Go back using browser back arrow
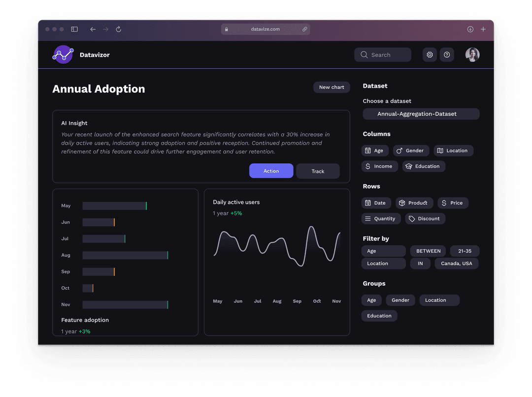The height and width of the screenshot is (397, 532). [x=93, y=30]
